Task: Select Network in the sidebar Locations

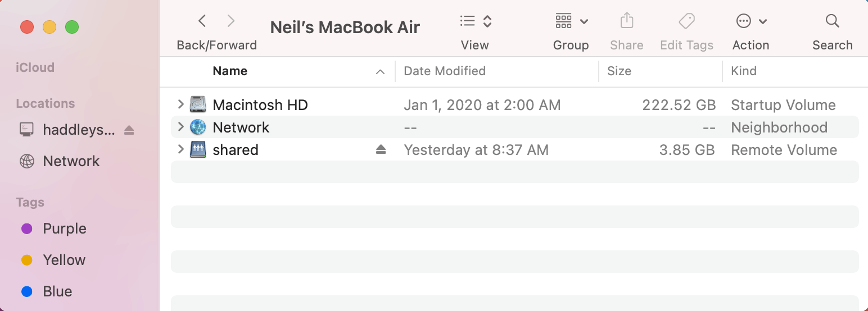Action: point(71,162)
